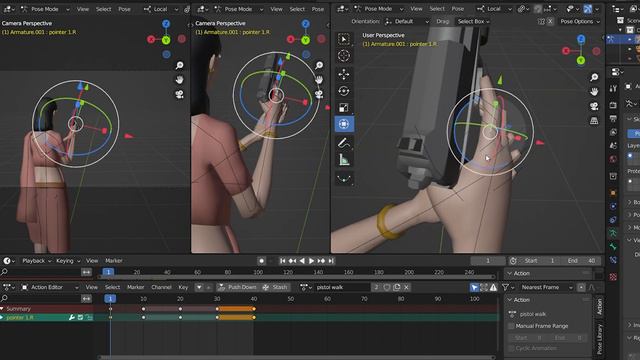Unlink pistol walk action with X icon
The height and width of the screenshot is (360, 640).
[x=406, y=287]
